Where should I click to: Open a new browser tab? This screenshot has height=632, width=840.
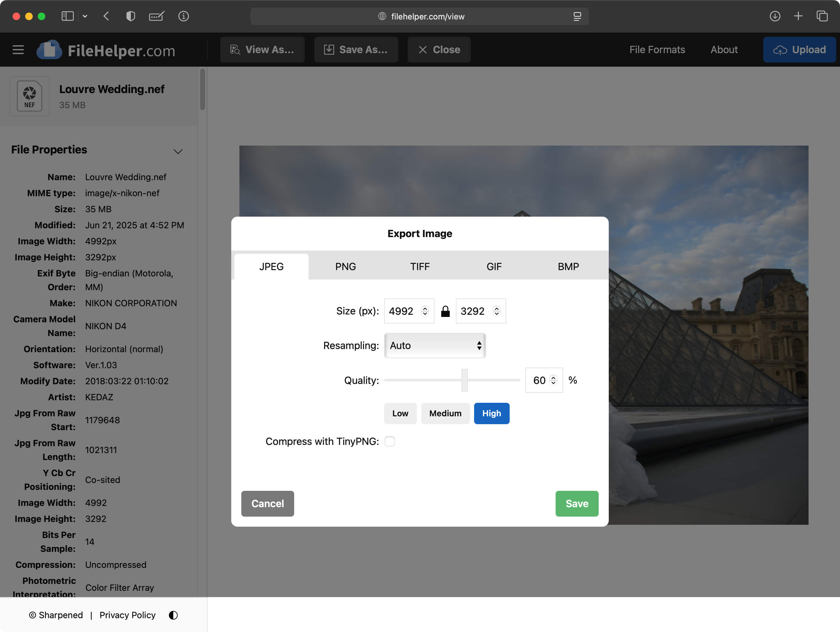[x=798, y=16]
